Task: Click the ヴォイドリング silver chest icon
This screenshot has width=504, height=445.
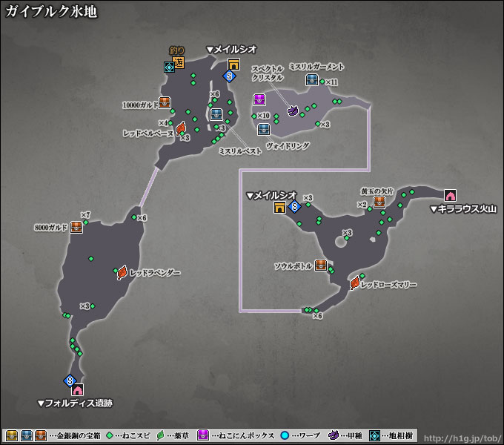Action: [x=264, y=130]
